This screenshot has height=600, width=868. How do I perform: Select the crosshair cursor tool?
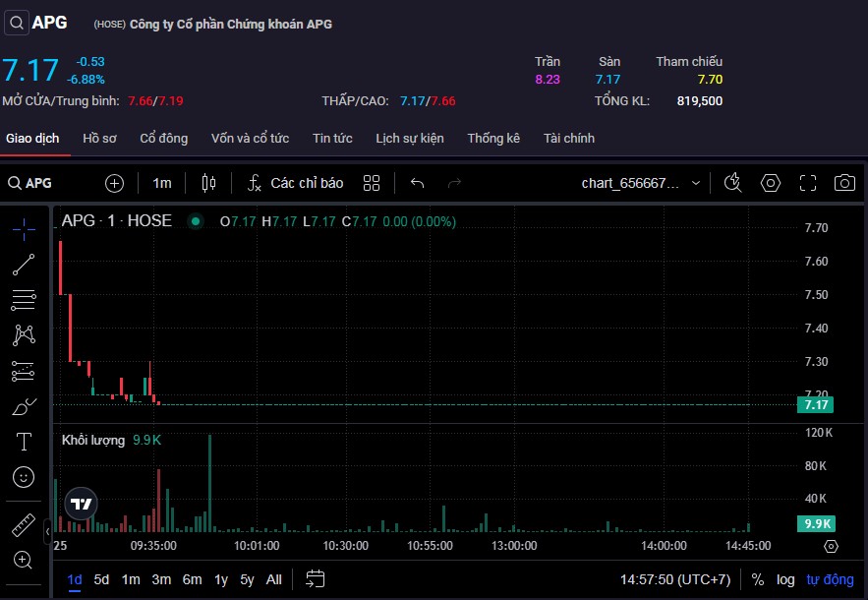click(x=24, y=228)
